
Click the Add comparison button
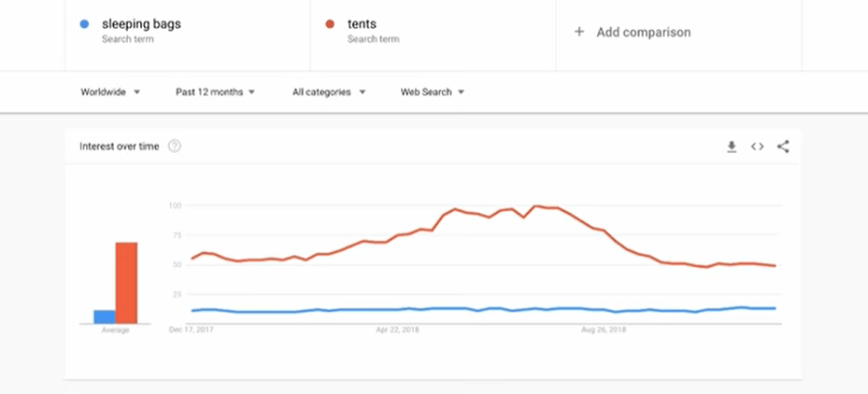tap(643, 32)
